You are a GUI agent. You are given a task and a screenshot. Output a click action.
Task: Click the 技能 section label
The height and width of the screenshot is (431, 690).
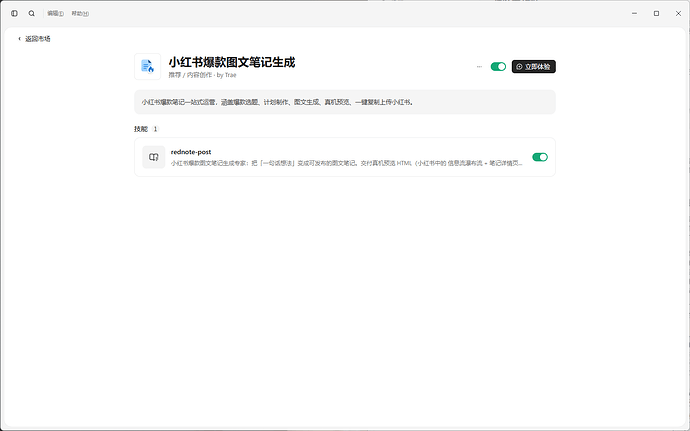(141, 129)
